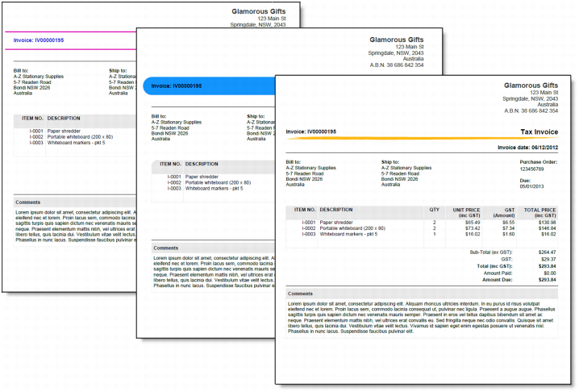Click 'Bill to:' on the magenta-line back invoice
Image resolution: width=579 pixels, height=392 pixels.
coord(21,70)
